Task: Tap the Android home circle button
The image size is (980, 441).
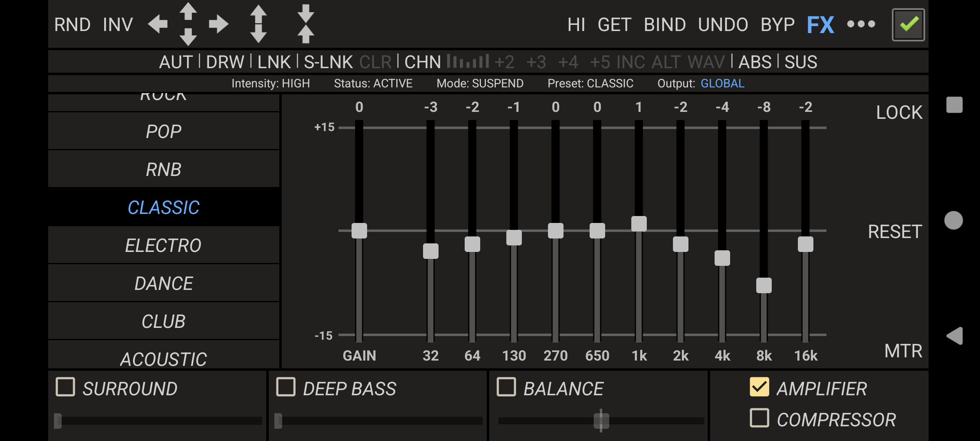Action: click(x=954, y=220)
